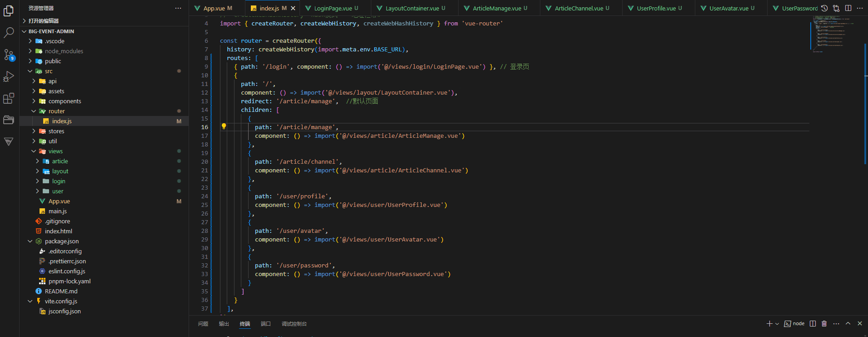Open Source Control with 9 pending changes

pyautogui.click(x=9, y=55)
